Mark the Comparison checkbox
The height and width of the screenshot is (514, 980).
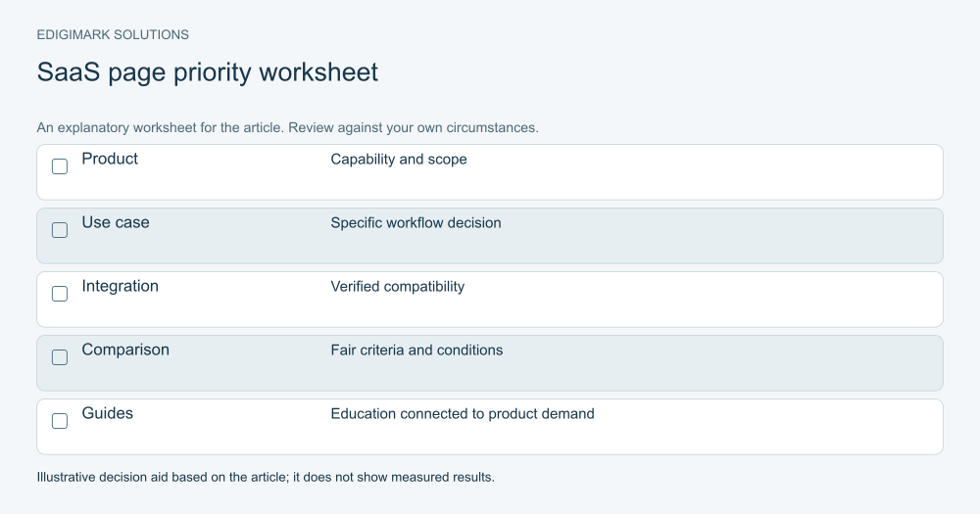[x=60, y=357]
